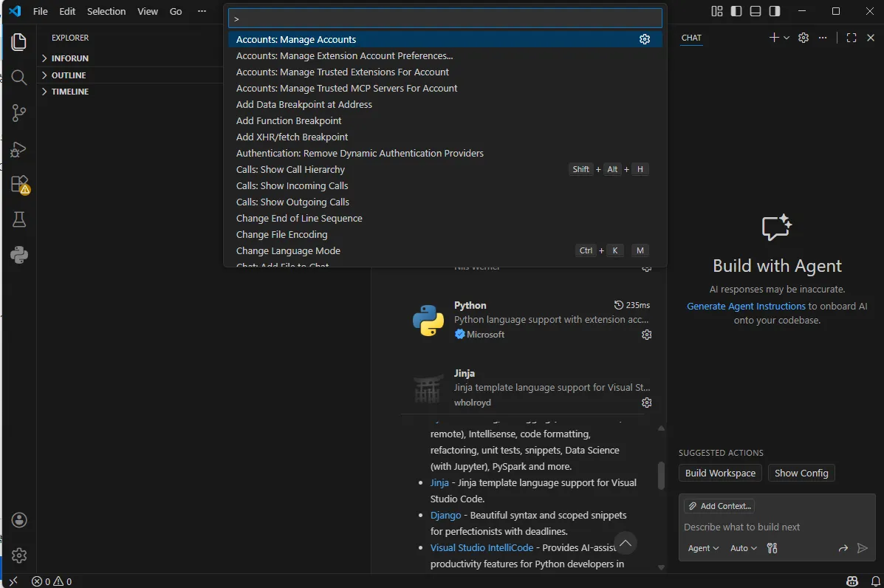The image size is (884, 588).
Task: Open the Extensions view in activity bar
Action: pyautogui.click(x=19, y=184)
